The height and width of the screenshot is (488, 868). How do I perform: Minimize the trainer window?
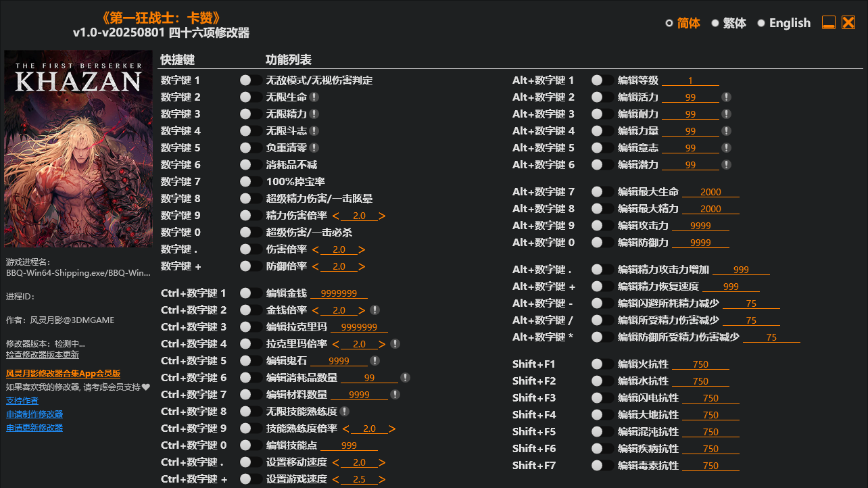tap(829, 22)
